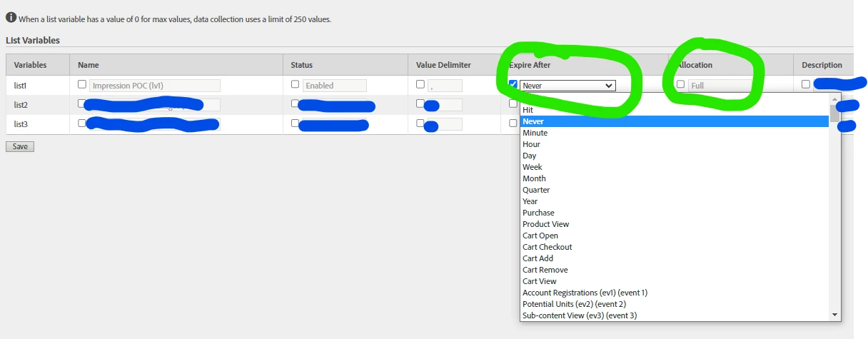868x339 pixels.
Task: Tick the list3 Status checkbox
Action: 296,123
